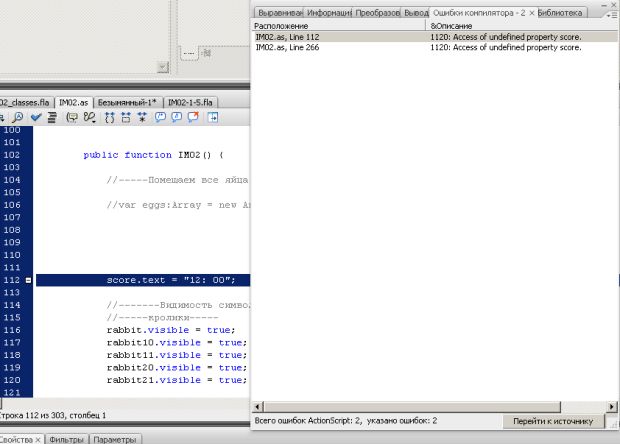The width and height of the screenshot is (620, 444).
Task: Click the //var eggs:Array comment line
Action: (178, 205)
